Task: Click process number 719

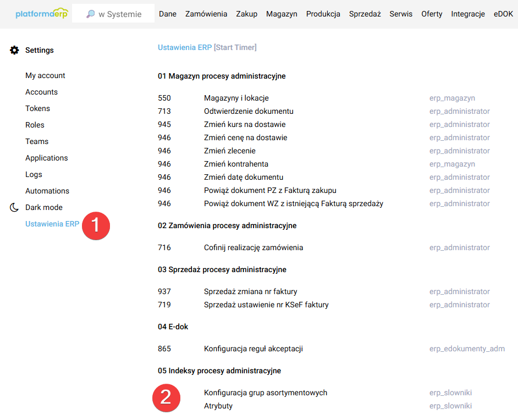Action: click(x=164, y=305)
